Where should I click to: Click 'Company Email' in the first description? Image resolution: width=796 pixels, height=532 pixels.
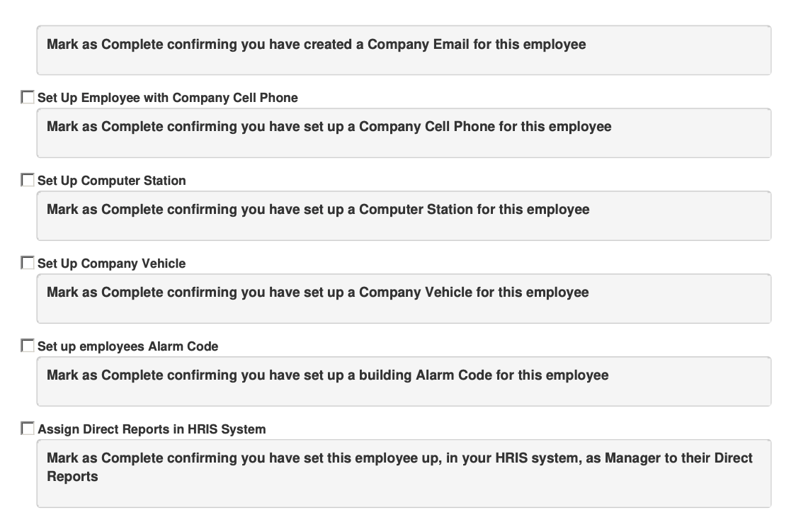click(419, 44)
